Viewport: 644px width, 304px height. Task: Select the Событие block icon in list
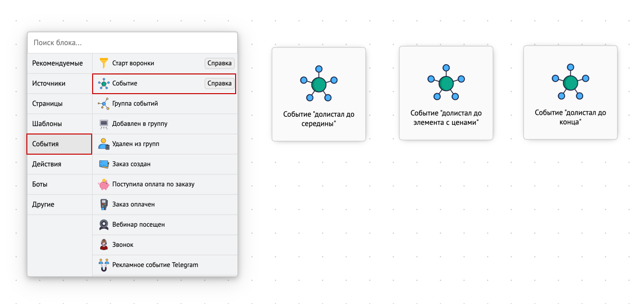(x=104, y=84)
